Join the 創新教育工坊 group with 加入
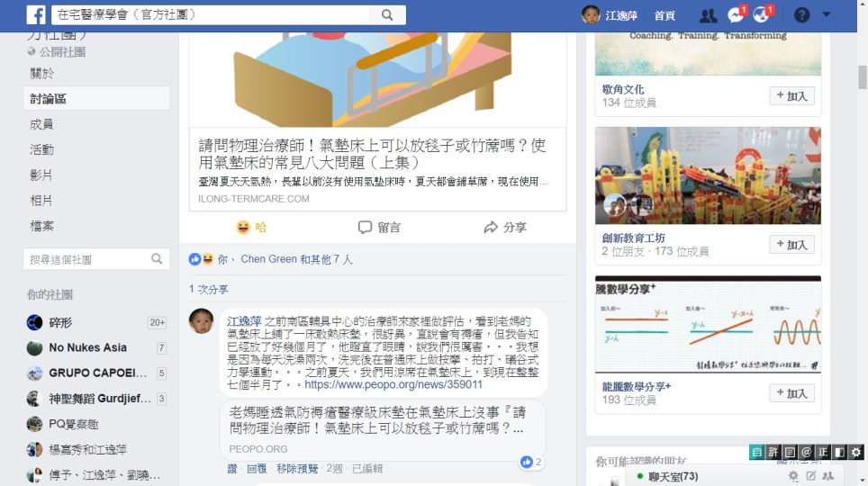 tap(791, 245)
